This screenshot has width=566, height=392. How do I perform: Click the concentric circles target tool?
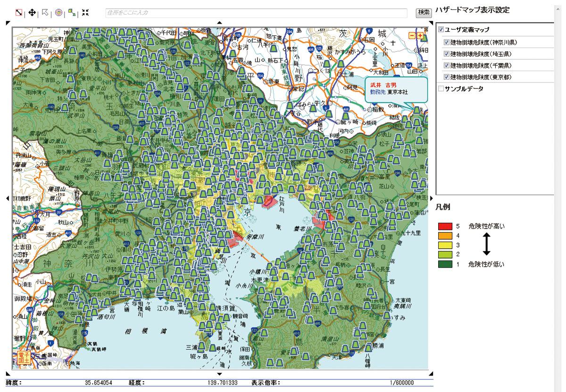58,13
